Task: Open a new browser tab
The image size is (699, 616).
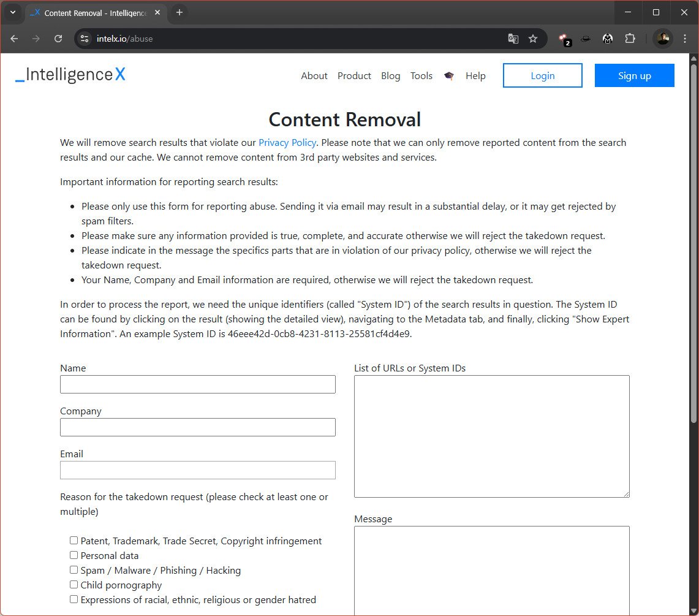Action: click(x=179, y=12)
